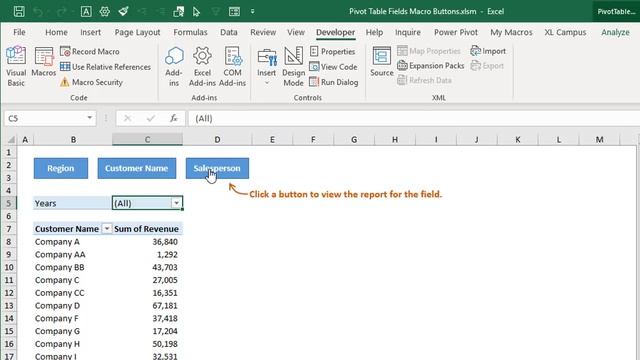Open the Inquire tab
The width and height of the screenshot is (640, 360).
[x=407, y=32]
